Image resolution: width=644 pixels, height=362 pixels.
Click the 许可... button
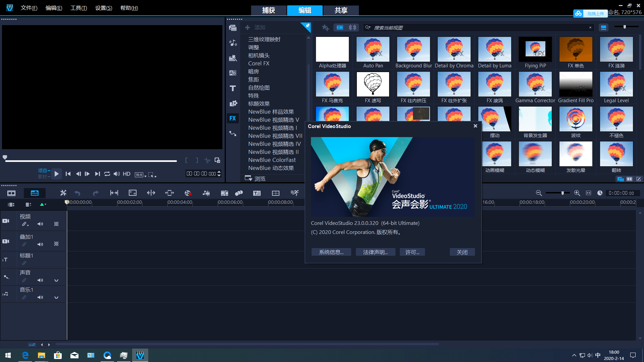pos(412,252)
